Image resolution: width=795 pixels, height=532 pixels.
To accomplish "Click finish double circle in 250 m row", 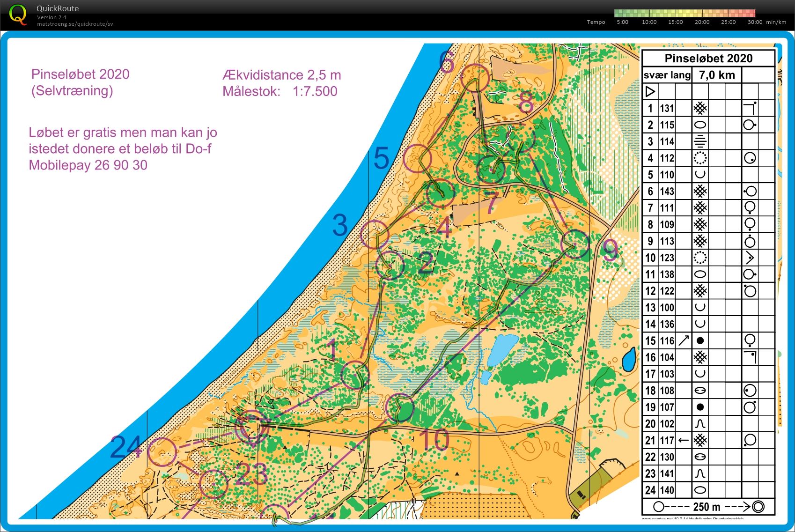I will pos(758,507).
